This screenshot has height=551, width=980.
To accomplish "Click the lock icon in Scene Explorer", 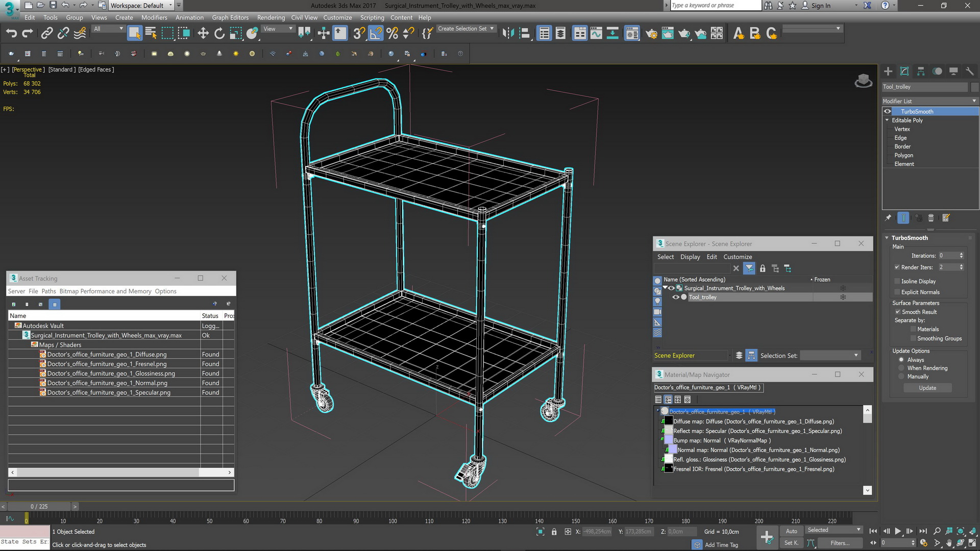I will [763, 268].
